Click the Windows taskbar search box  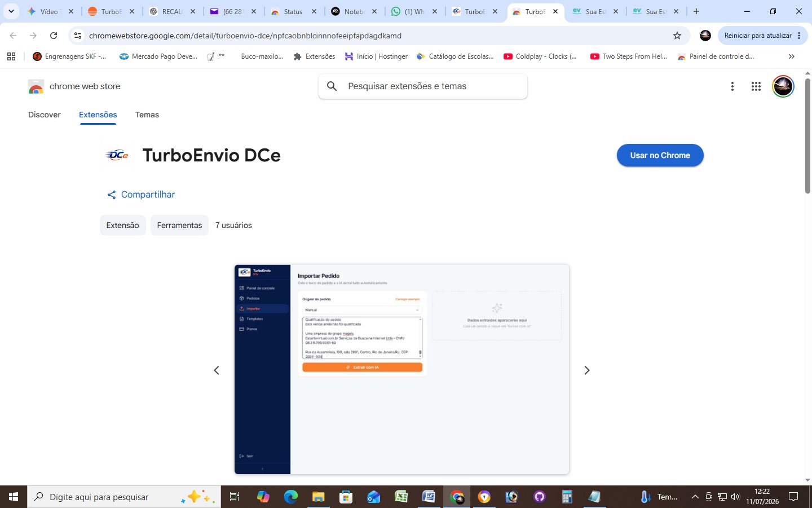[124, 497]
